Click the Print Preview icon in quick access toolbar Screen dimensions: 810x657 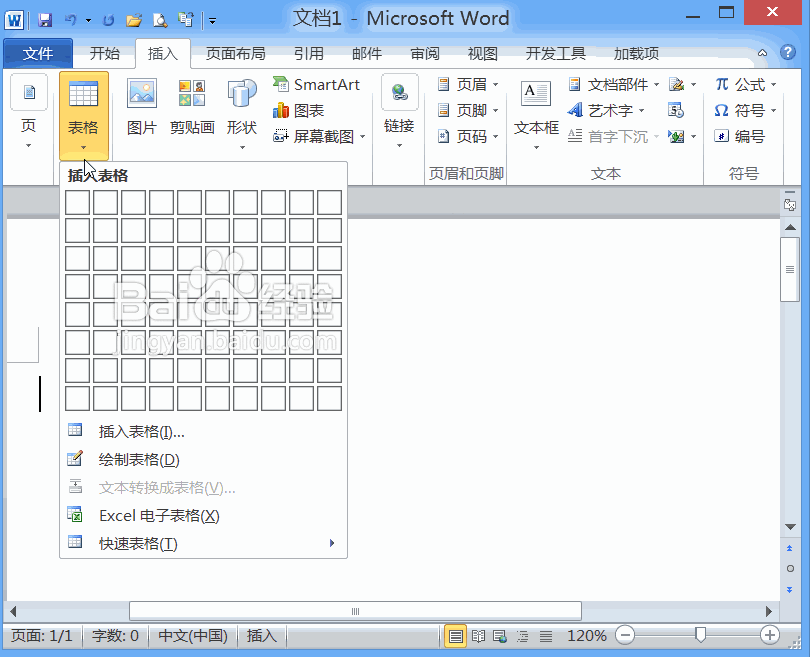point(160,21)
